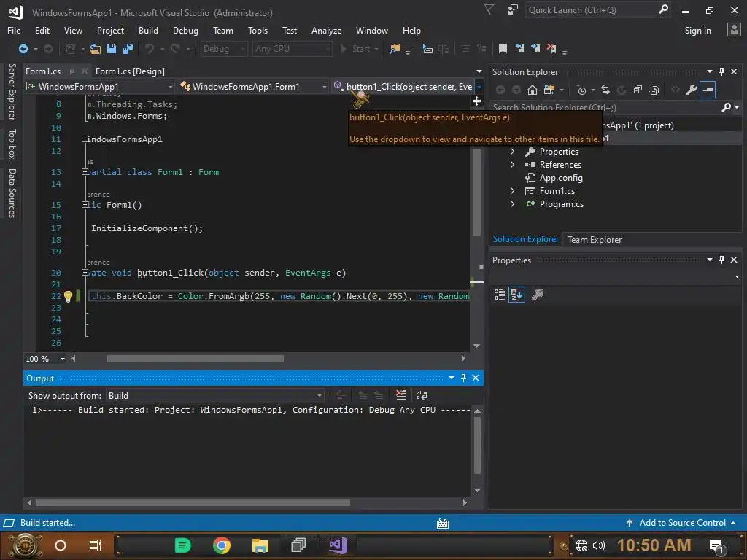
Task: Open the Any CPU platform dropdown
Action: coord(292,49)
